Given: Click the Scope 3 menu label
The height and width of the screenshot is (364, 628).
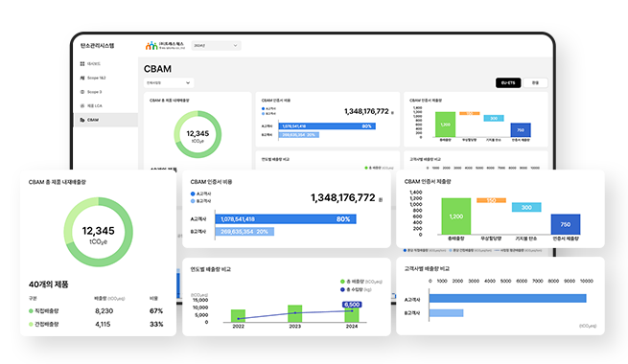Looking at the screenshot, I should [95, 92].
